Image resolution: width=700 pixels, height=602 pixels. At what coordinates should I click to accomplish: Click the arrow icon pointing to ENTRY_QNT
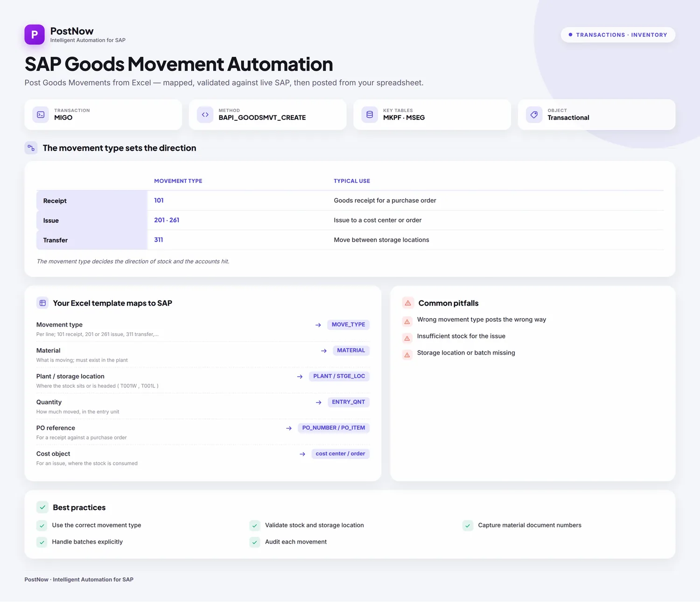tap(319, 402)
